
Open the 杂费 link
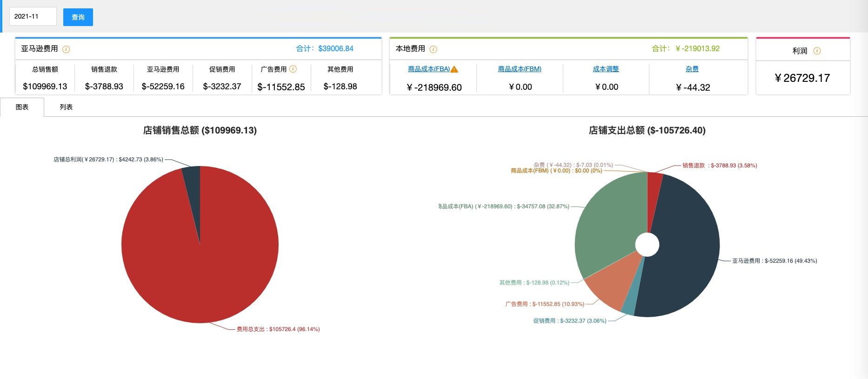click(x=692, y=69)
